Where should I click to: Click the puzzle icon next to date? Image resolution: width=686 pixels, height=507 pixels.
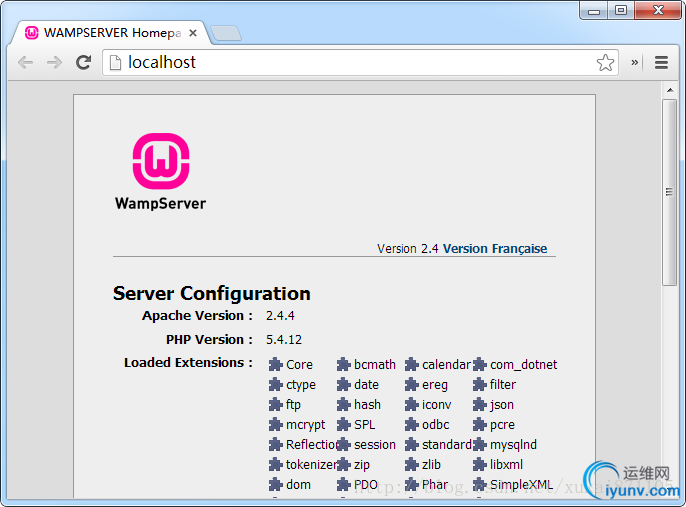click(x=344, y=384)
